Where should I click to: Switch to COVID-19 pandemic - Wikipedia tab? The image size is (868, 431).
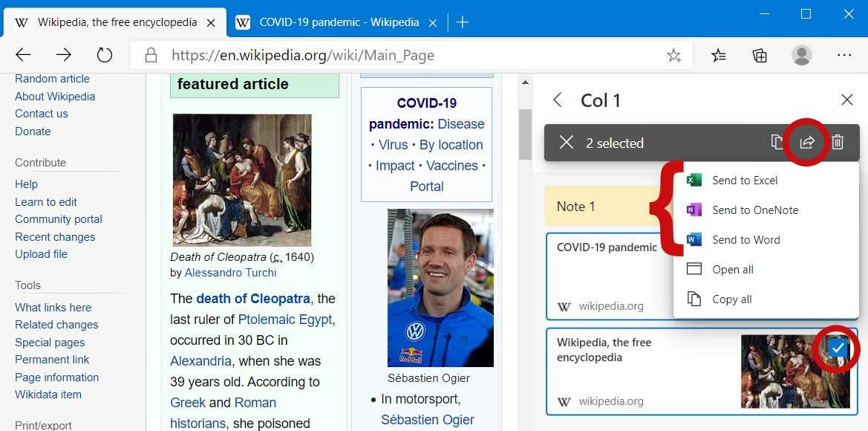[339, 22]
